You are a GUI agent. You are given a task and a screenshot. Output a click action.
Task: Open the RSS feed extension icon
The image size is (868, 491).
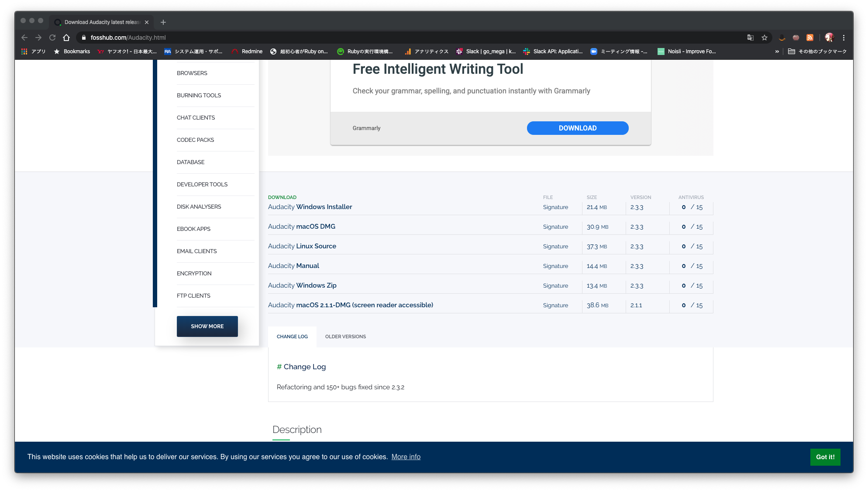click(810, 38)
